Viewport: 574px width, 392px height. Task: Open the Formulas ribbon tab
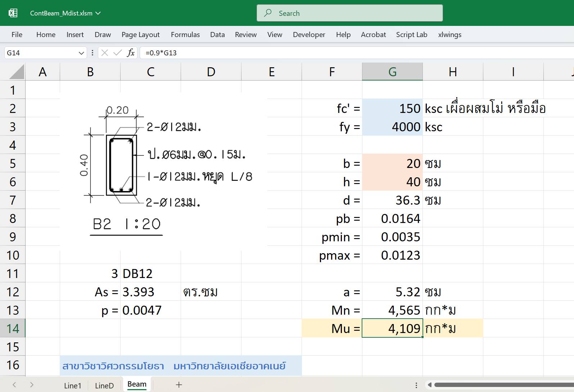[185, 35]
